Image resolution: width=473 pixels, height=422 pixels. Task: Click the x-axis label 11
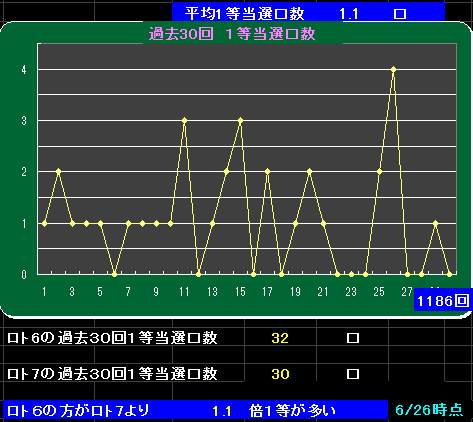pyautogui.click(x=184, y=292)
